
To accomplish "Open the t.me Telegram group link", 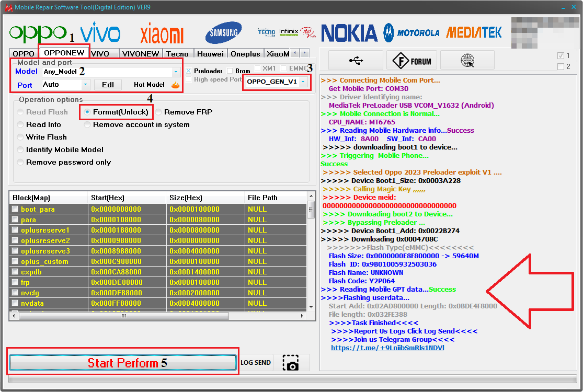I will coord(387,348).
